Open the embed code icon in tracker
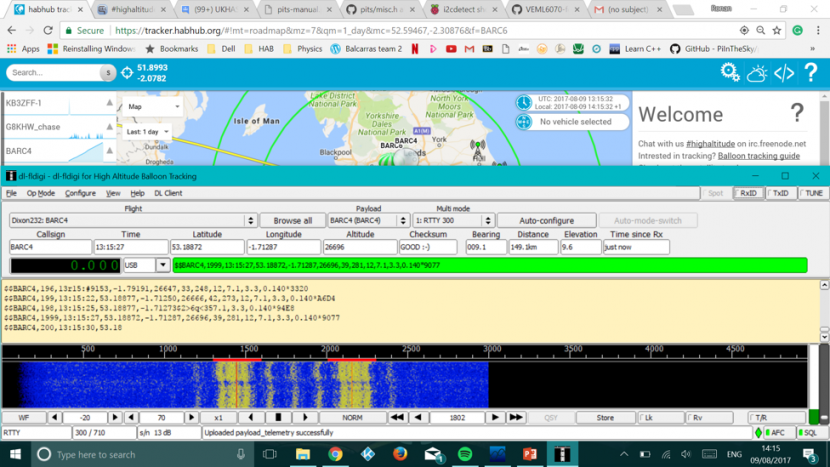Screen dimensions: 830x467 [784, 73]
